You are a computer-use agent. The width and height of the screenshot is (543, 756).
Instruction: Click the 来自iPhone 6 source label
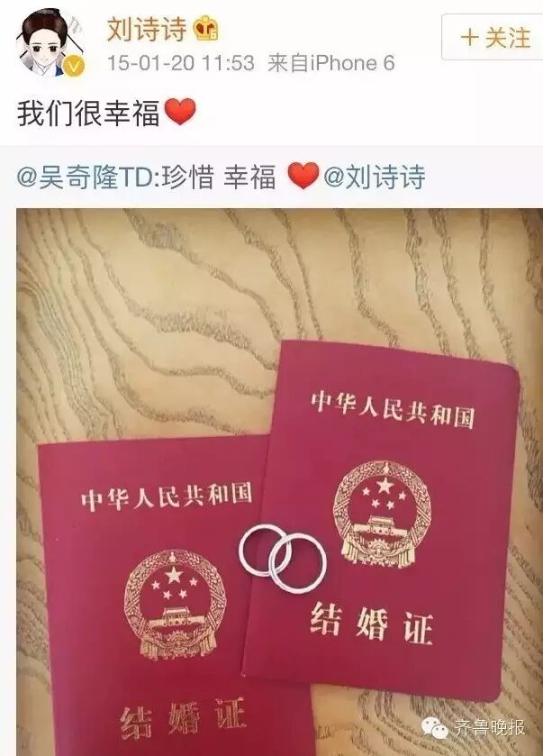(331, 63)
